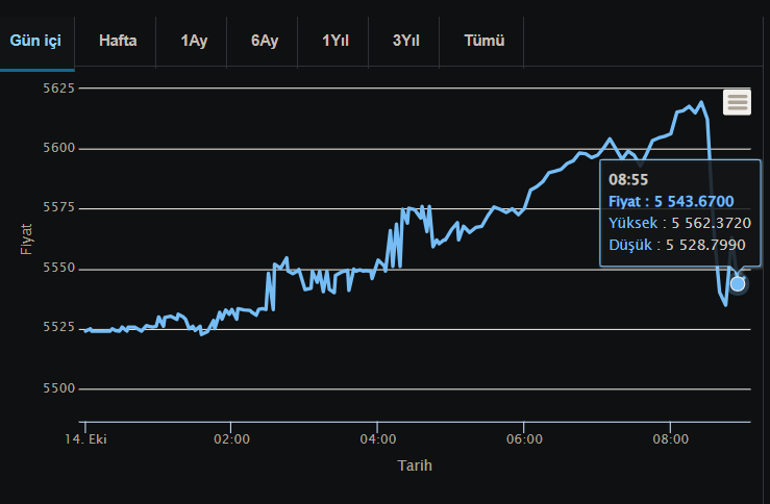Click the 08:55 time in tooltip header
Viewport: 770px width, 504px height.
[x=629, y=180]
